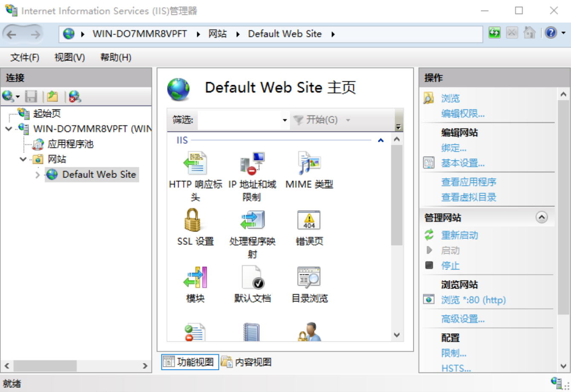Open help with the blue question mark icon
Viewport: 571px width, 392px height.
(x=551, y=33)
